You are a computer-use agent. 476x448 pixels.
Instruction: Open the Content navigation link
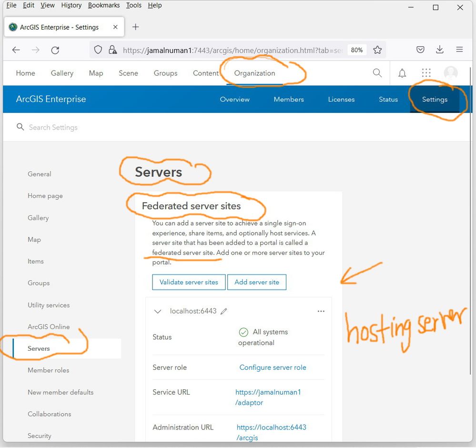[206, 73]
